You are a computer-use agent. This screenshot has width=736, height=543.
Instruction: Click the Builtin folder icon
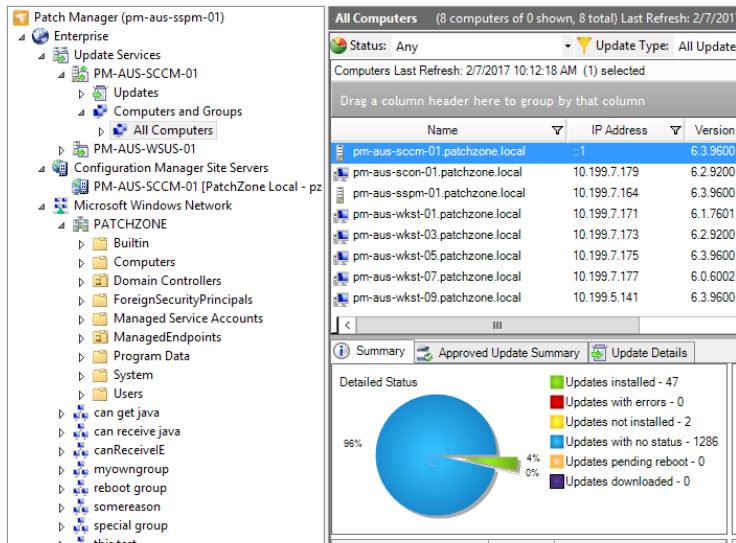point(100,243)
